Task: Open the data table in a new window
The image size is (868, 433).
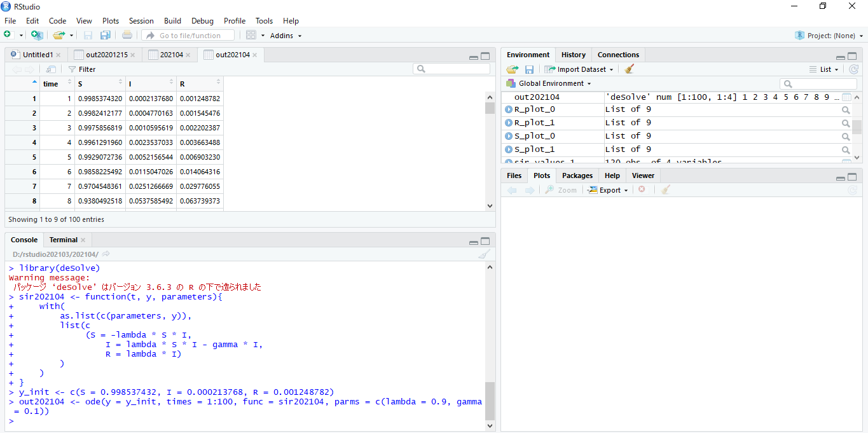Action: pyautogui.click(x=51, y=69)
